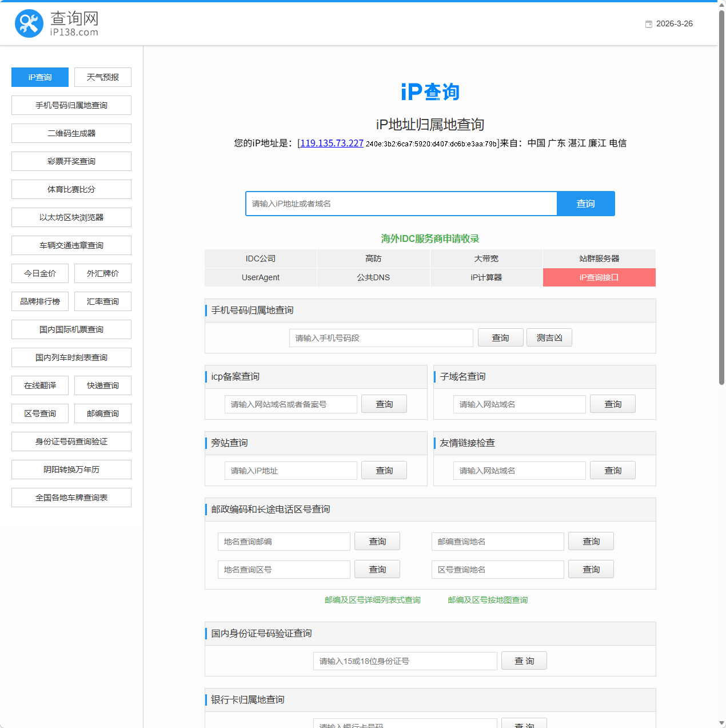Select the highlighted iP查询接口 entry
The image size is (726, 728).
[x=599, y=277]
